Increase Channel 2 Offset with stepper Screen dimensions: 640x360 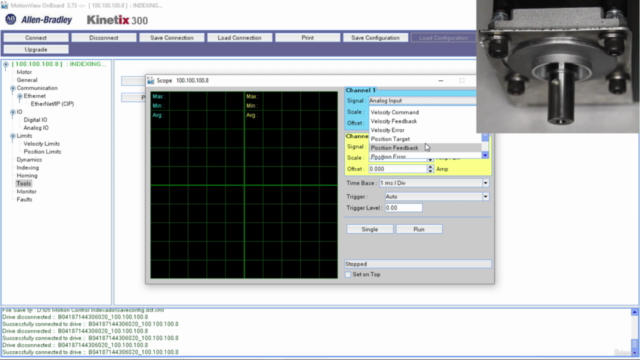(x=430, y=167)
